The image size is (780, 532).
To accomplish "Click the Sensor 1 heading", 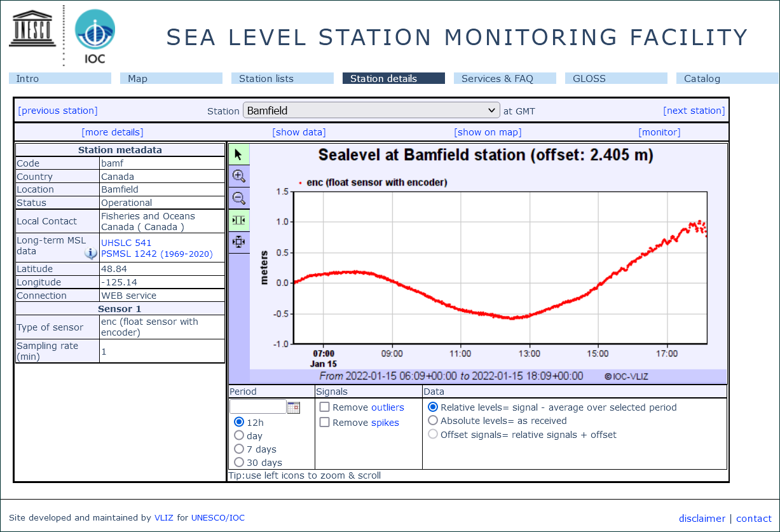I will point(120,309).
